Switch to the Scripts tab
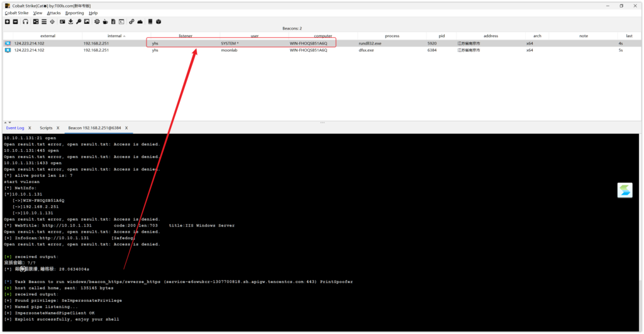The image size is (644, 334). click(x=46, y=128)
